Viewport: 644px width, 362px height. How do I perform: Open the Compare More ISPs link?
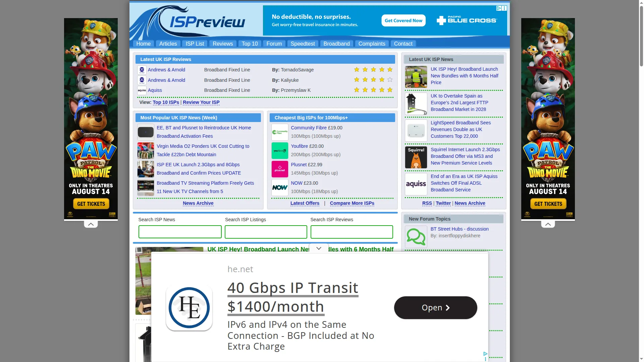coord(352,203)
